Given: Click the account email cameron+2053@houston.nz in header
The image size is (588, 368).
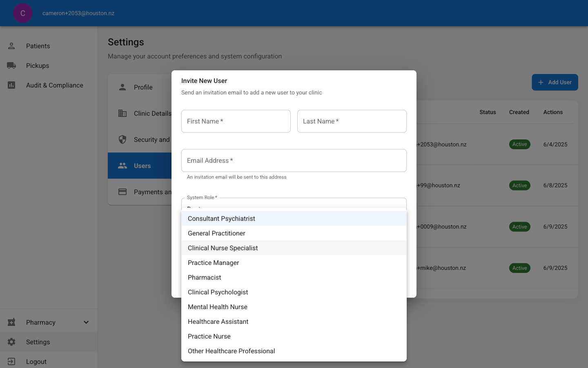Looking at the screenshot, I should click(x=78, y=13).
